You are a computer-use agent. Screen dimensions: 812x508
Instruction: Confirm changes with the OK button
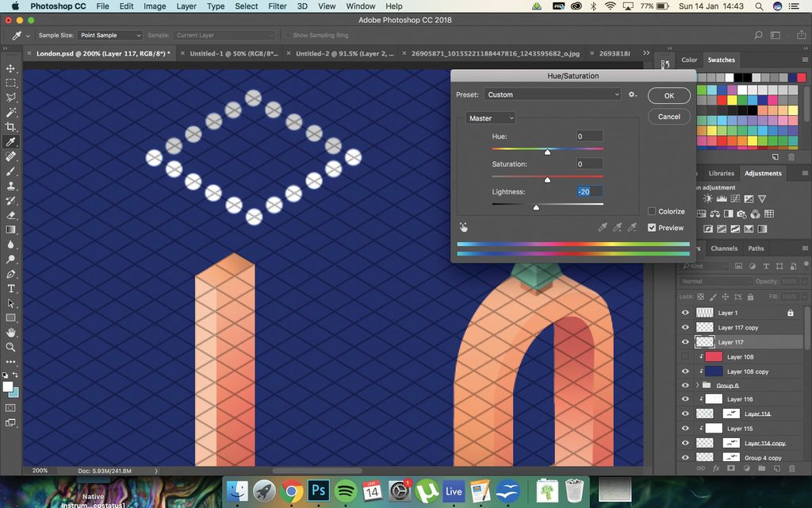(668, 95)
